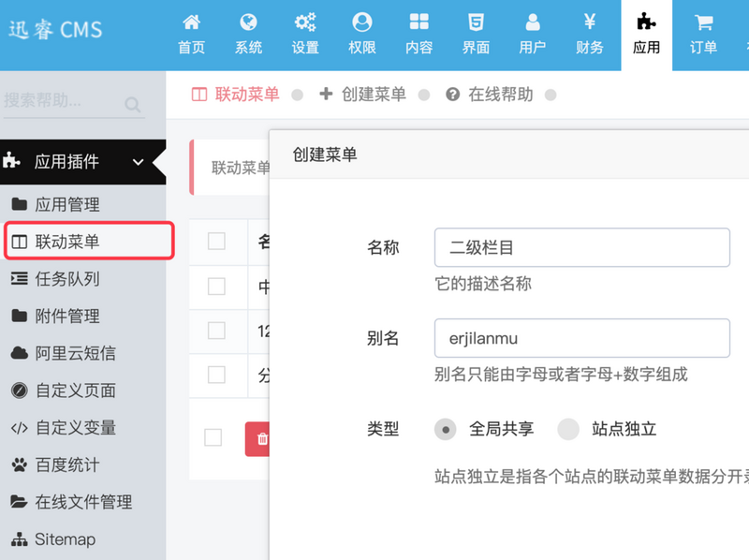
Task: Collapse the 应用插件 sidebar section chevron
Action: (138, 162)
